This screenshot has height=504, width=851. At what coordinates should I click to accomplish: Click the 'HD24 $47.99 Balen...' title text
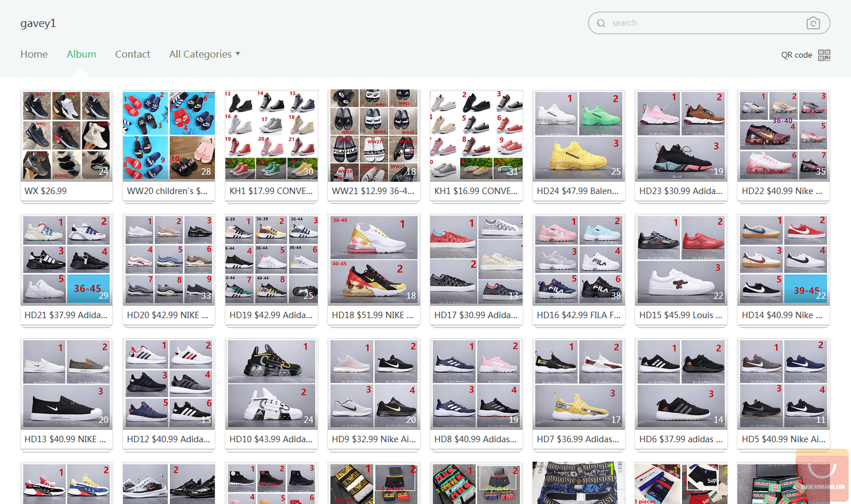577,191
